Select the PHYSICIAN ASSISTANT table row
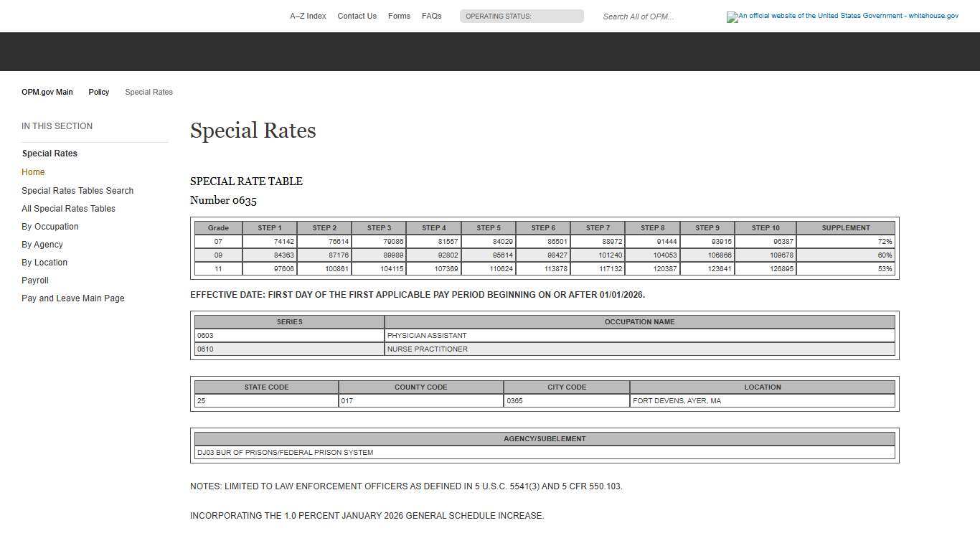The height and width of the screenshot is (551, 980). [427, 335]
